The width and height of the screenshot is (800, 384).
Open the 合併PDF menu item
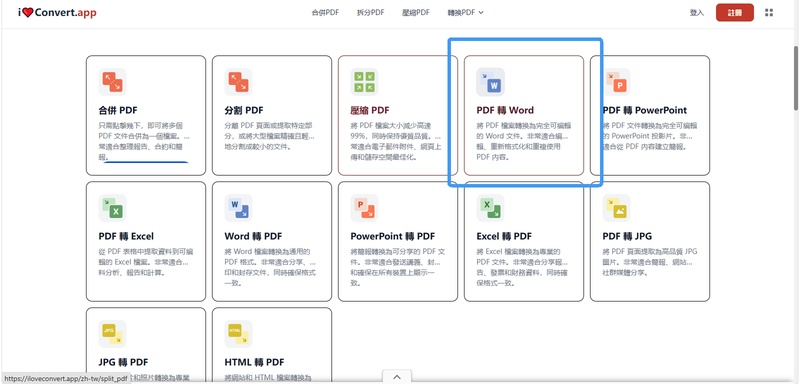tap(325, 13)
